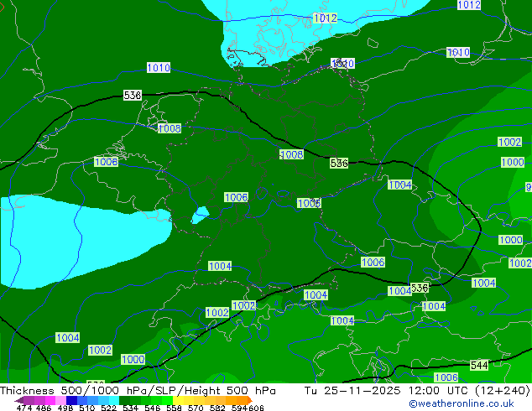The image size is (532, 411).
Task: Click the 544 height contour label
Action: click(x=479, y=366)
